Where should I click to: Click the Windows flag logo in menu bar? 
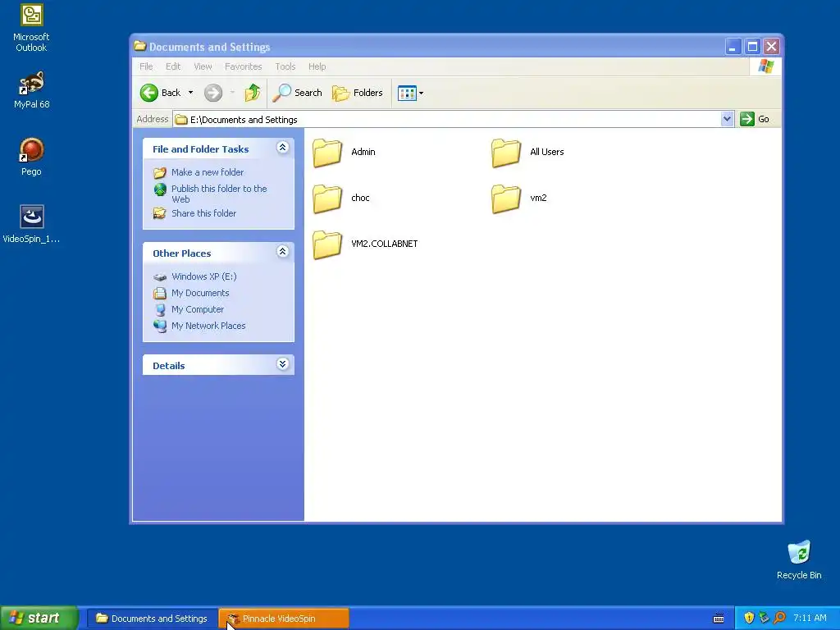click(765, 66)
